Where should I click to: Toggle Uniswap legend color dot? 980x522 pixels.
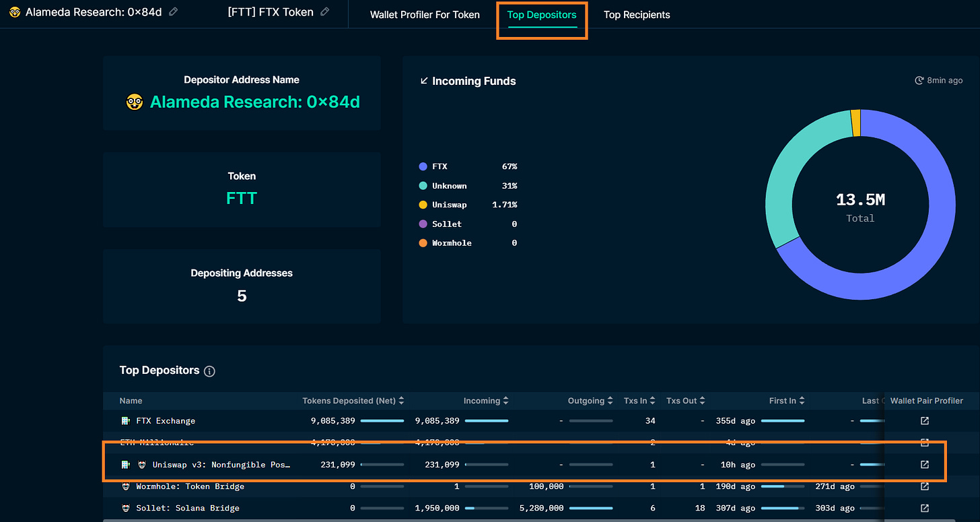[423, 204]
